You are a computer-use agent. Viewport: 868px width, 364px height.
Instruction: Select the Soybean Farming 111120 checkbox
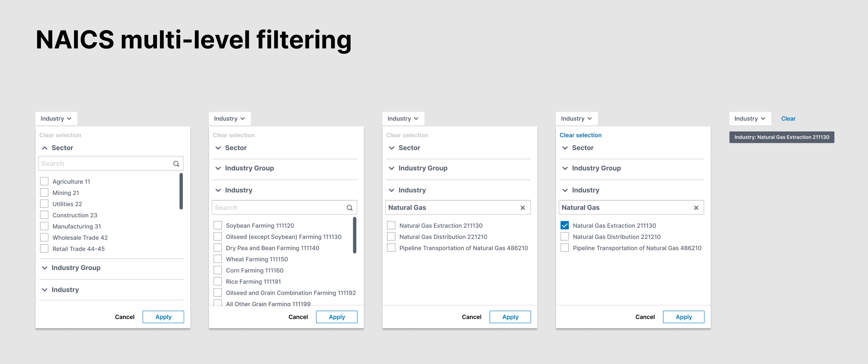pyautogui.click(x=218, y=225)
